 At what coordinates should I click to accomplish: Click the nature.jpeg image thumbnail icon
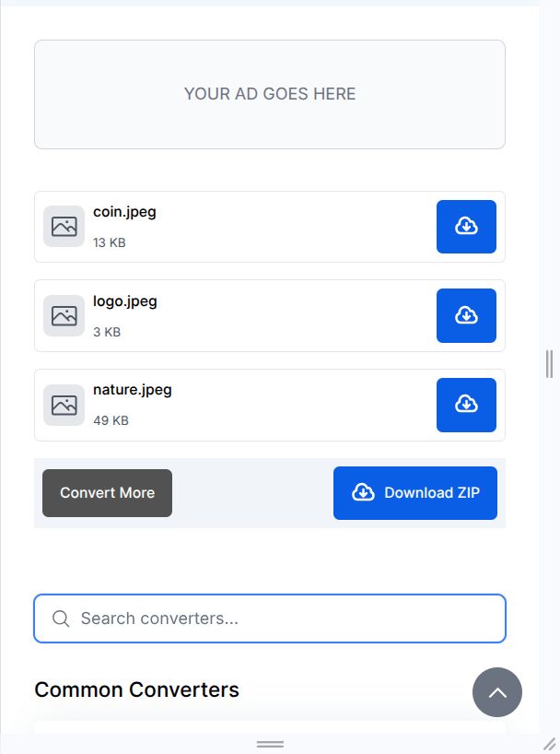pos(64,405)
